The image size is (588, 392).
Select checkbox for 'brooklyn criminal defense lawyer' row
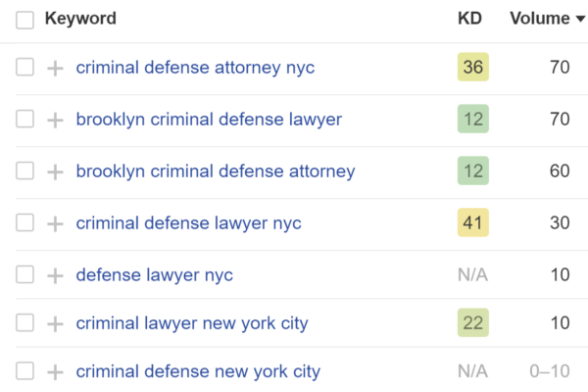(25, 121)
